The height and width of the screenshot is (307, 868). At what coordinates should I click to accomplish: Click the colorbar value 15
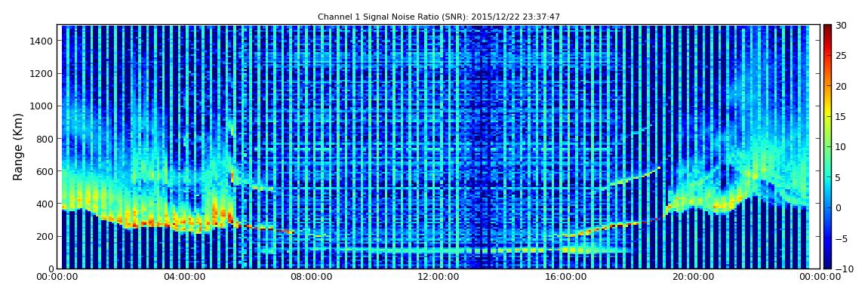(x=842, y=117)
